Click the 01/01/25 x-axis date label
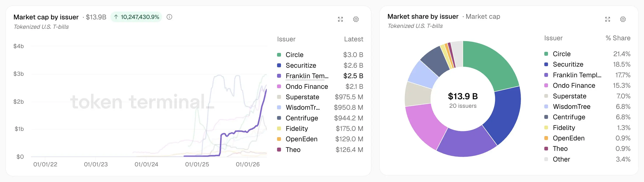This screenshot has width=644, height=182. [197, 165]
